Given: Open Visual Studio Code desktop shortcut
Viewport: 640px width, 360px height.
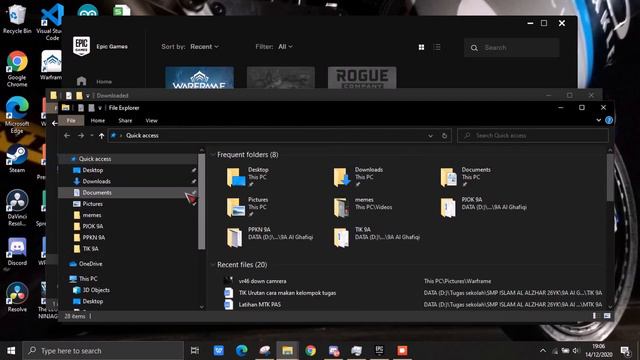Looking at the screenshot, I should pos(51,22).
